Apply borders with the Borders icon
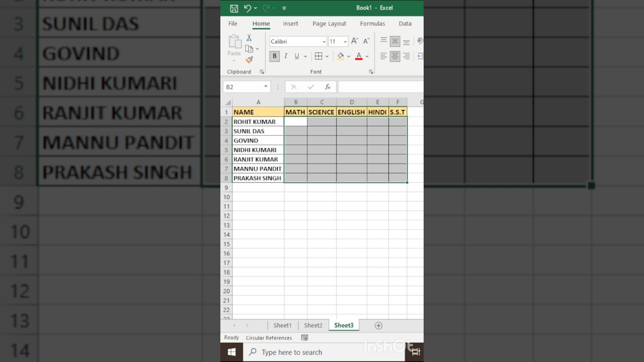This screenshot has height=362, width=644. (318, 56)
